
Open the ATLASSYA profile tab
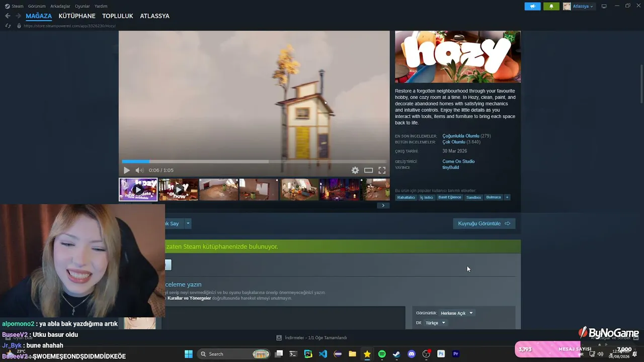coord(154,16)
